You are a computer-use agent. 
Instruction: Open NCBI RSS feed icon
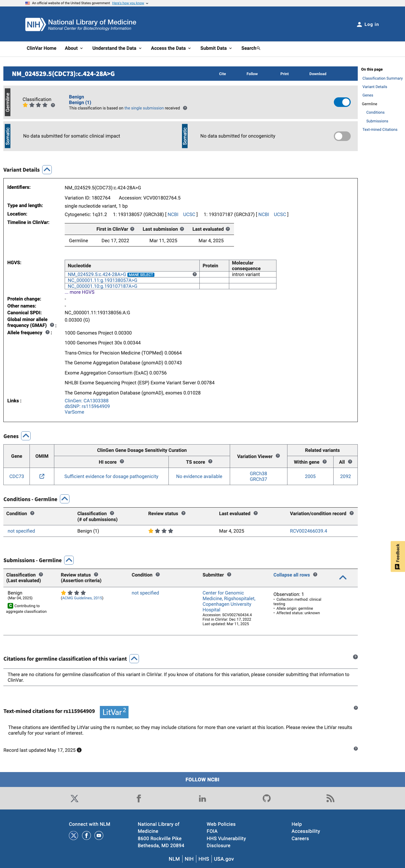point(330,798)
